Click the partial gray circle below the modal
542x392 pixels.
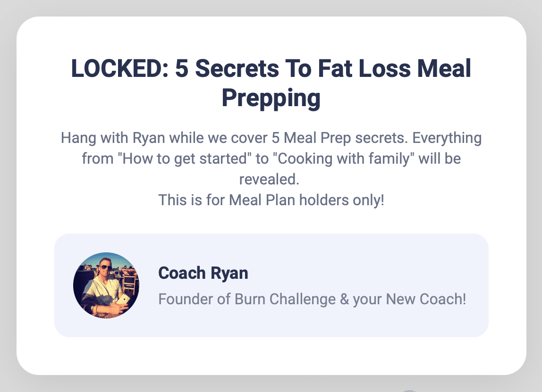point(410,391)
